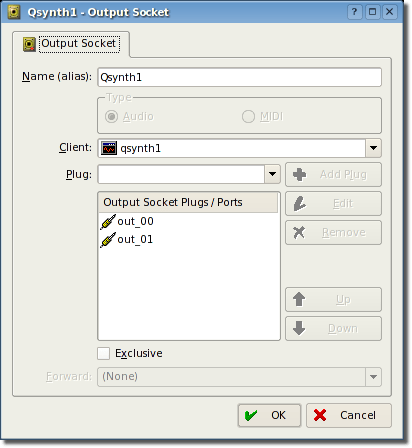Click the Down button

point(333,329)
